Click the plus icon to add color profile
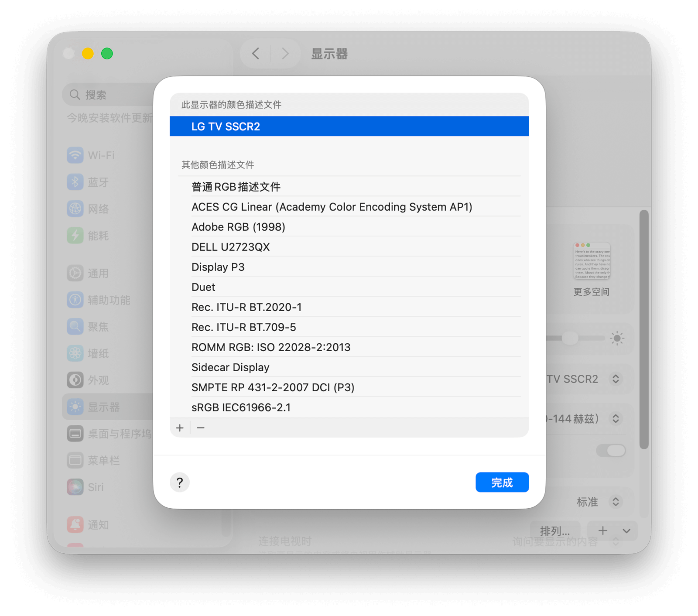Viewport: 698px width, 616px height. tap(180, 428)
